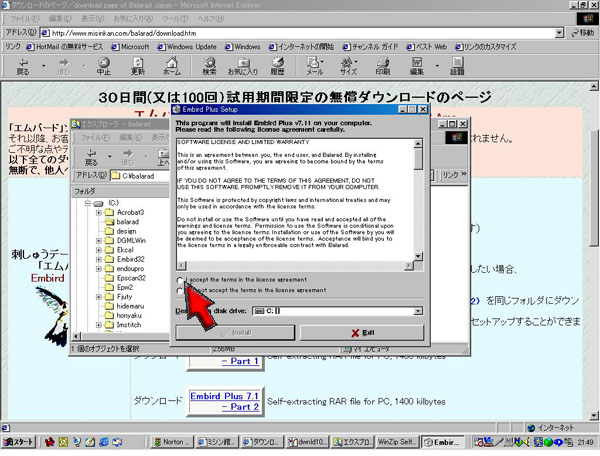Viewport: 600px width, 456px height.
Task: Click the 進む forward button in IE toolbar
Action: pyautogui.click(x=64, y=66)
